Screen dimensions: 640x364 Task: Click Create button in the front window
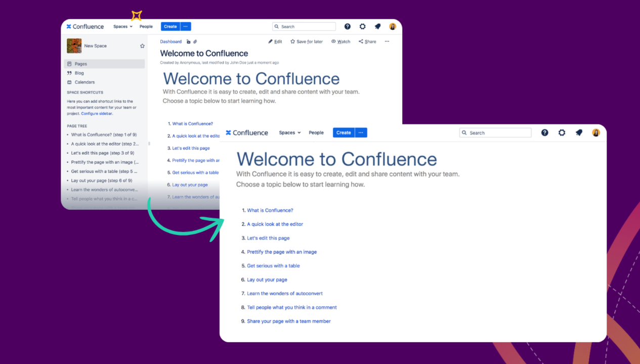344,132
